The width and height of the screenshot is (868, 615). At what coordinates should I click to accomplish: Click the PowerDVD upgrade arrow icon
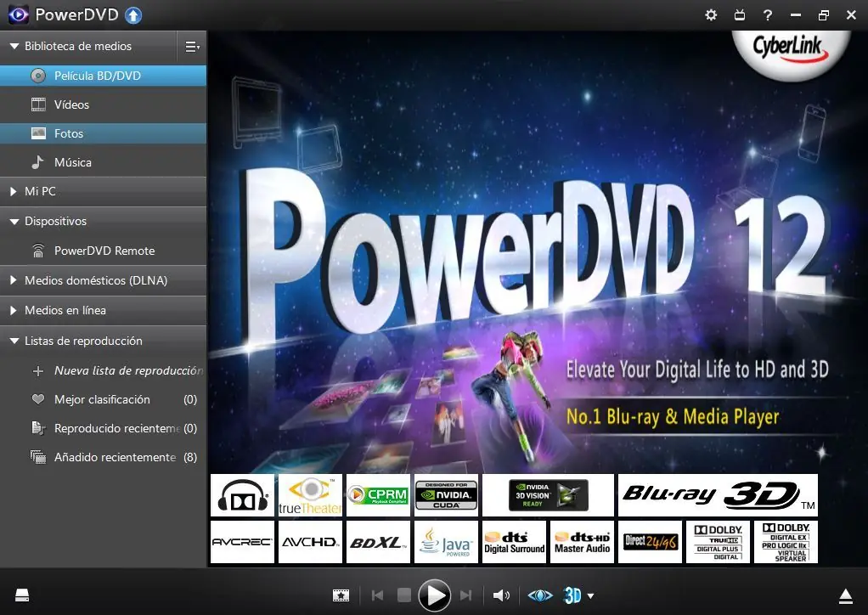[x=132, y=15]
